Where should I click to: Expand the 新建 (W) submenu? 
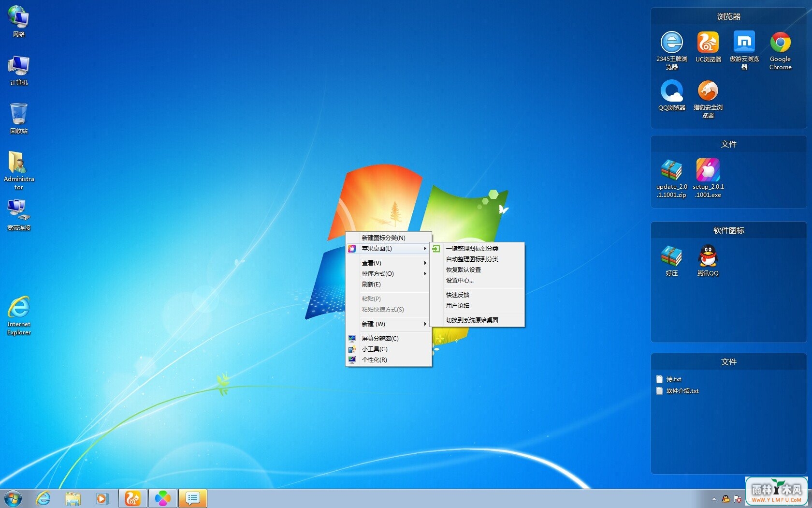389,324
